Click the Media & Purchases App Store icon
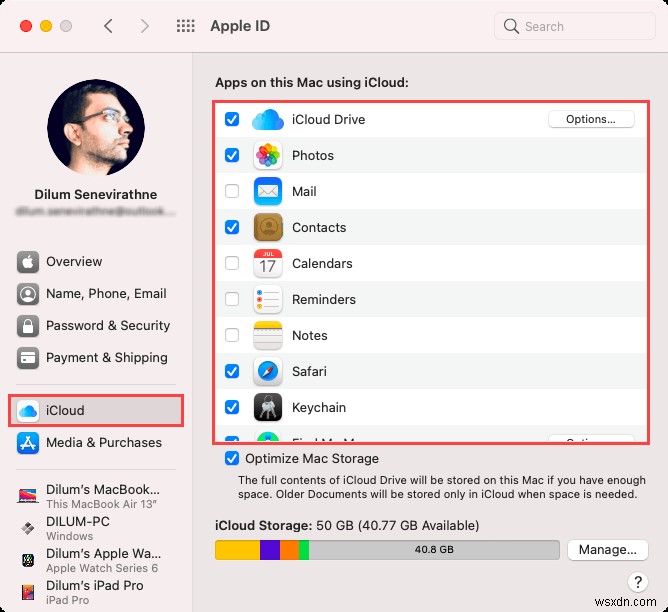Image resolution: width=668 pixels, height=612 pixels. click(28, 442)
